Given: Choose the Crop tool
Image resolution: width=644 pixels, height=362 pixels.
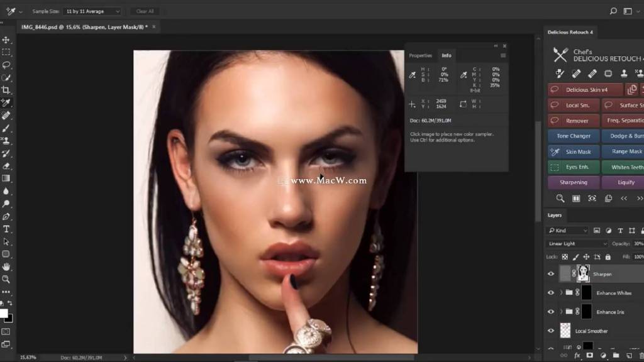Looking at the screenshot, I should click(6, 90).
